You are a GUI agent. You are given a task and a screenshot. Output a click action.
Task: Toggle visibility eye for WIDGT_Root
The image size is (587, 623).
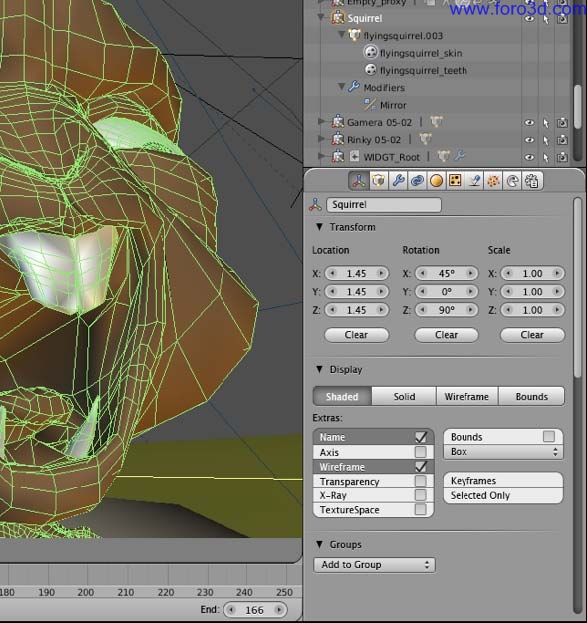529,157
